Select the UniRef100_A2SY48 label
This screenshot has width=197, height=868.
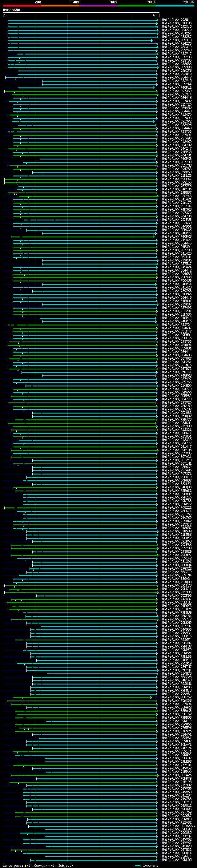pos(177,50)
